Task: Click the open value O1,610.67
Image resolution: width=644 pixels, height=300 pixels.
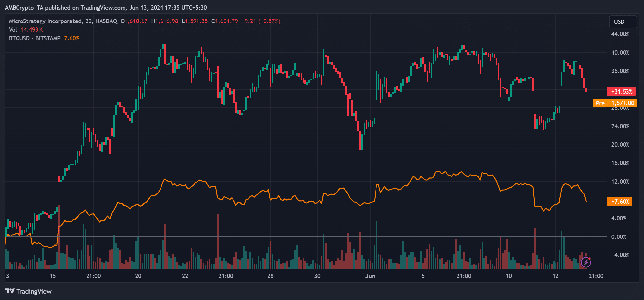Action: [x=134, y=21]
